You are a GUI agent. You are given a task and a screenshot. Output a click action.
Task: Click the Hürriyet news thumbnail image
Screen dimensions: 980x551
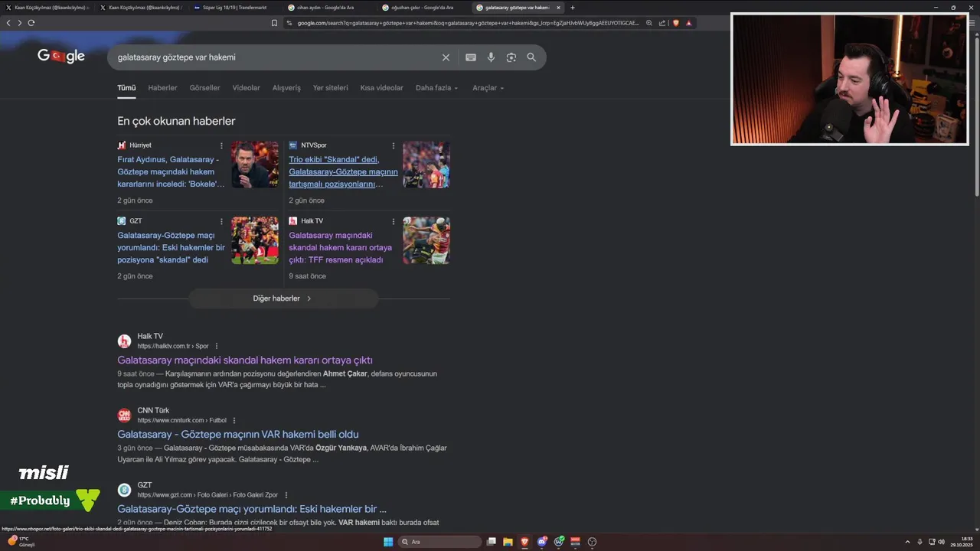[x=255, y=165]
